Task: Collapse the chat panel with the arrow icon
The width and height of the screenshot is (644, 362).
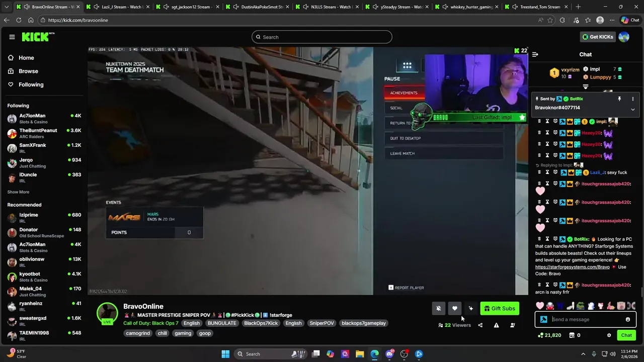Action: pyautogui.click(x=535, y=54)
